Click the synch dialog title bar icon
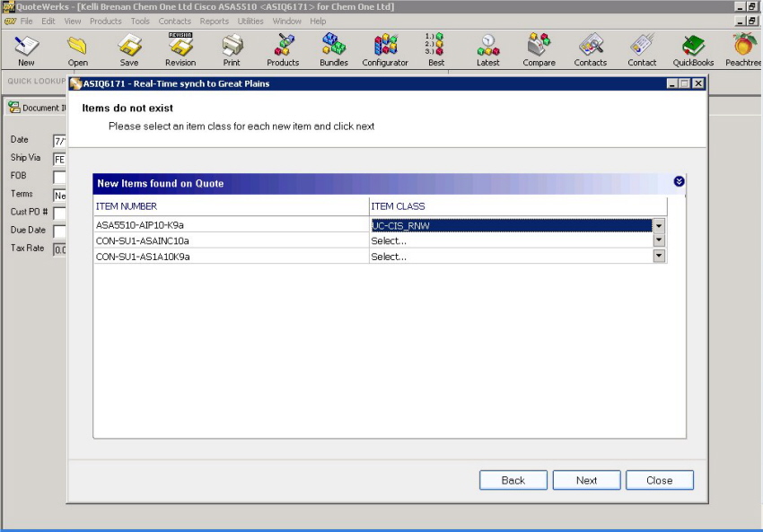 [x=75, y=83]
